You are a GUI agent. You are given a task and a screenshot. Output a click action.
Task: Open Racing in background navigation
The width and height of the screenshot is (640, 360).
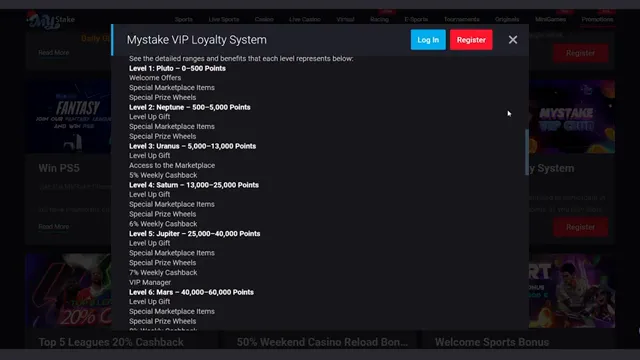(x=379, y=19)
